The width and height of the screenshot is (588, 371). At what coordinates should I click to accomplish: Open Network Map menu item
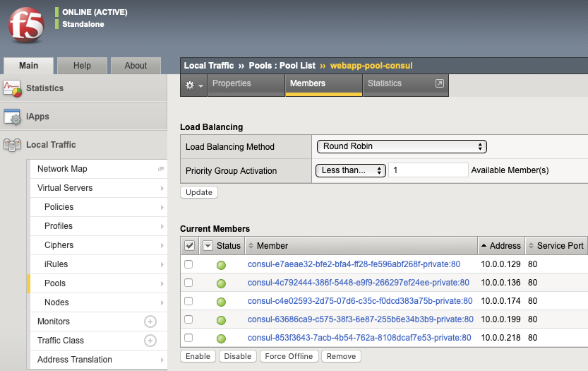99,169
